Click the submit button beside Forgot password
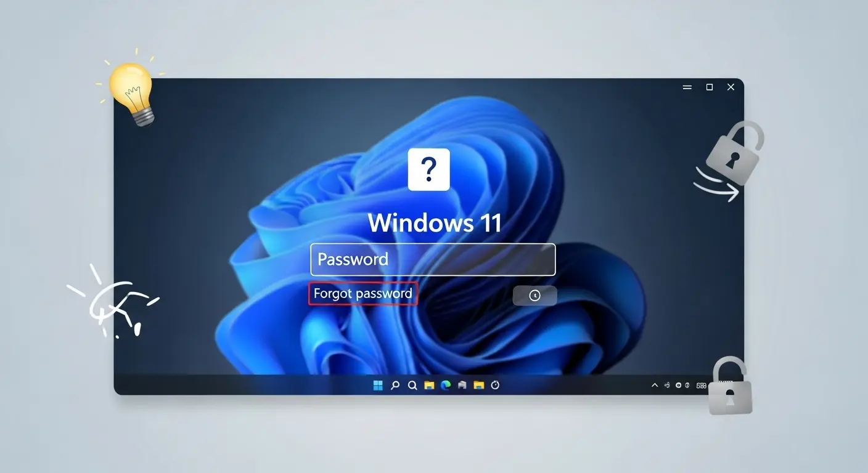This screenshot has height=473, width=868. [x=534, y=296]
